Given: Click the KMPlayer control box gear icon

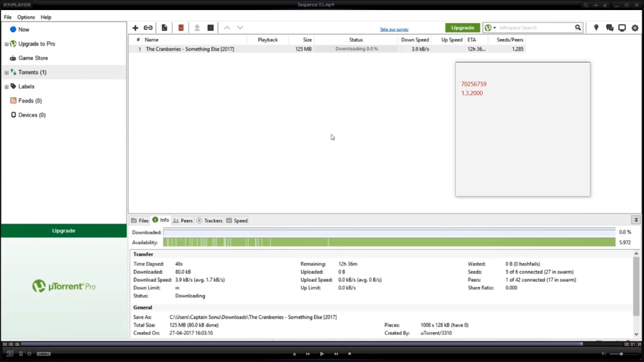Looking at the screenshot, I should point(29,353).
